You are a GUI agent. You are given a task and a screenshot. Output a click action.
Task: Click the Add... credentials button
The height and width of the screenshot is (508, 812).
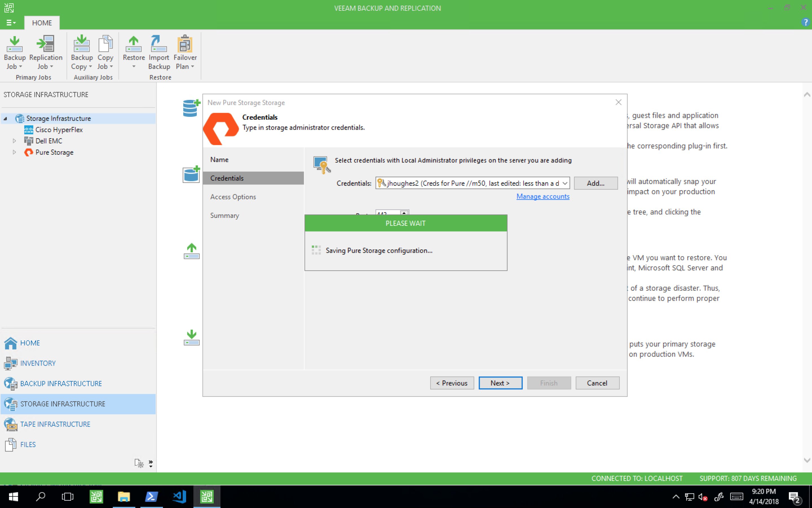point(595,183)
